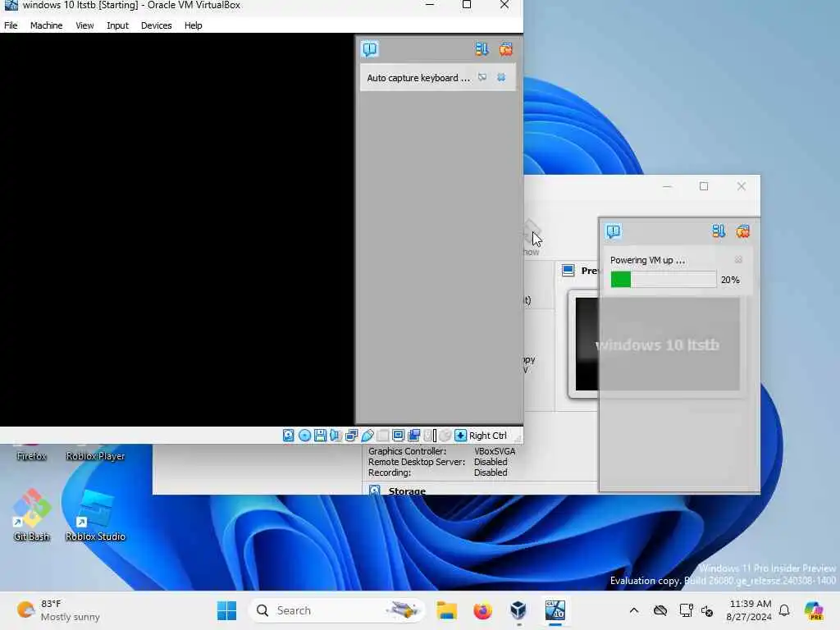
Task: Open Firefox from the taskbar
Action: [x=482, y=610]
